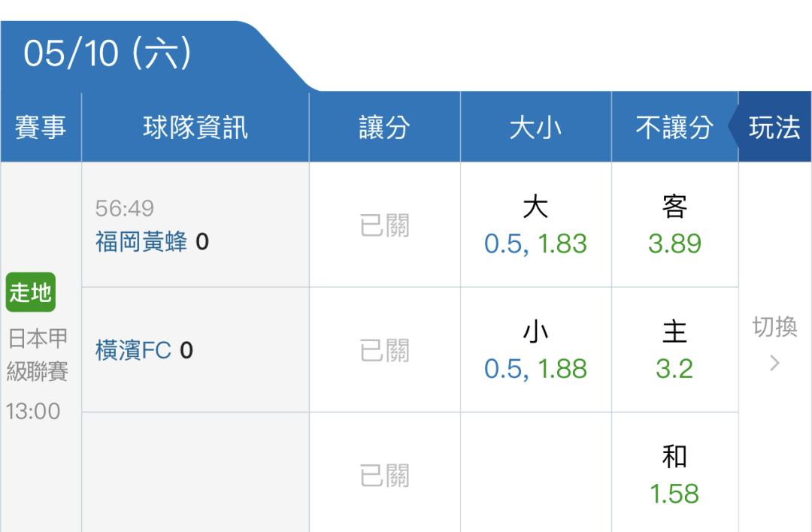This screenshot has width=812, height=532.
Task: Click the 賽事 column header
Action: pyautogui.click(x=41, y=128)
